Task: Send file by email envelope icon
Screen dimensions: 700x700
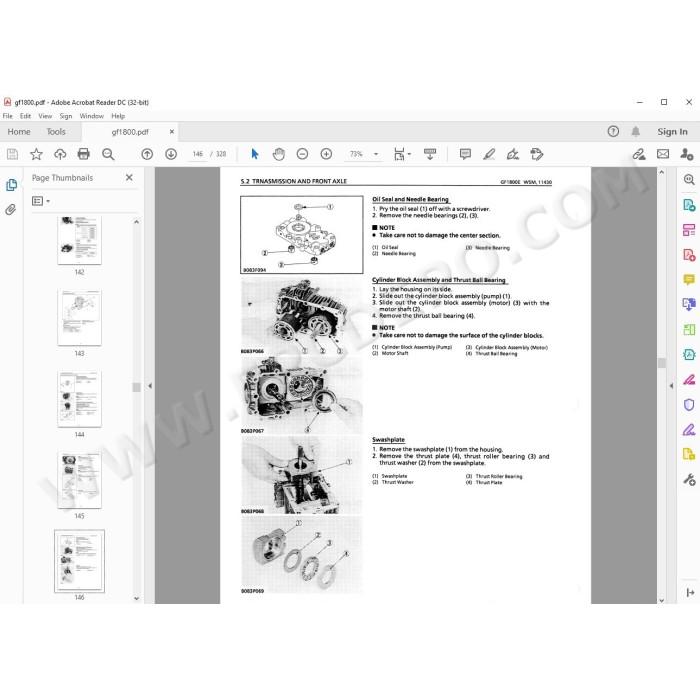Action: coord(663,154)
